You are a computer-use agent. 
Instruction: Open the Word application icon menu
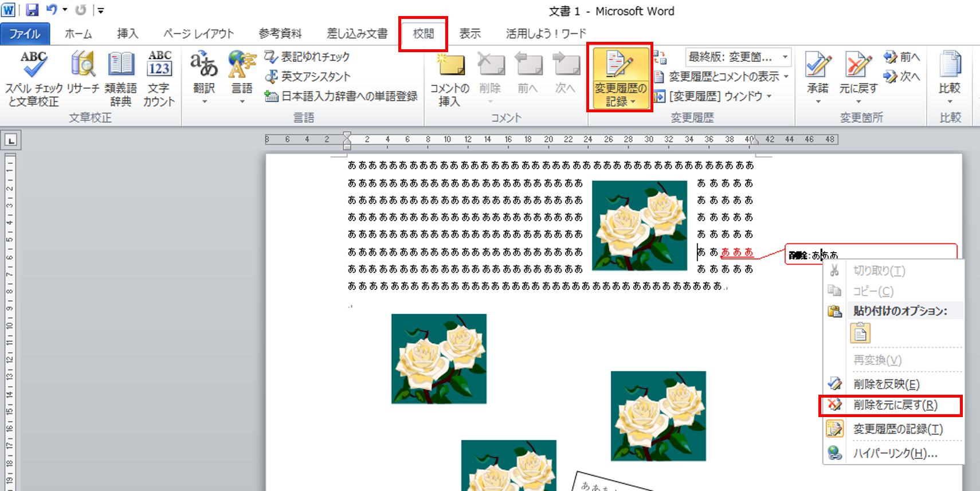pyautogui.click(x=9, y=10)
